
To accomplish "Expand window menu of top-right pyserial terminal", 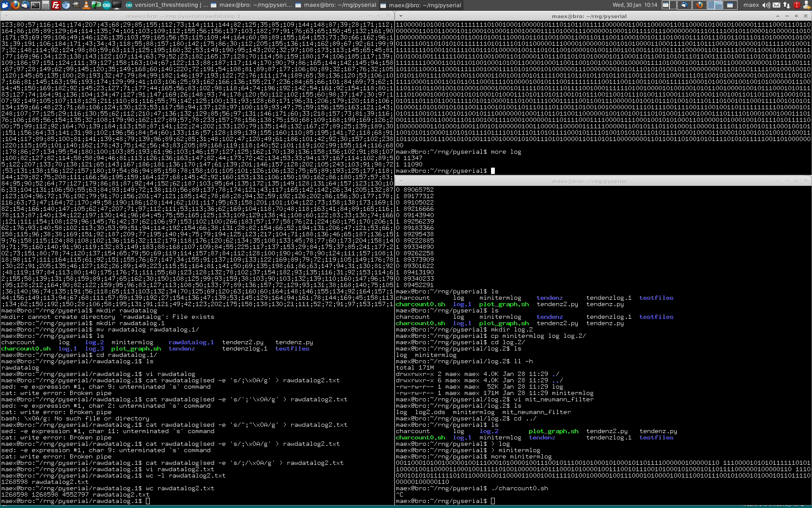I will 401,16.
